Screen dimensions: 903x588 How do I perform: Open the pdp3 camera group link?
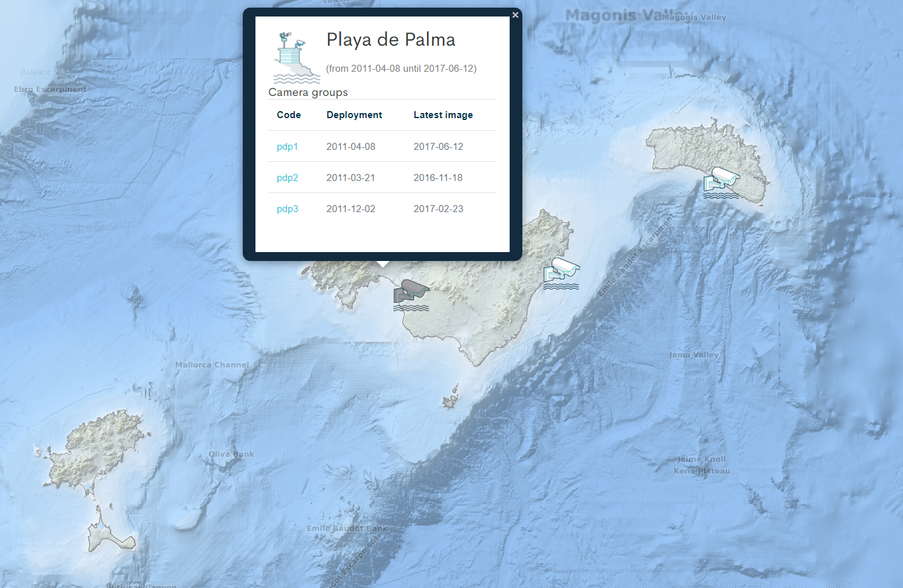287,209
